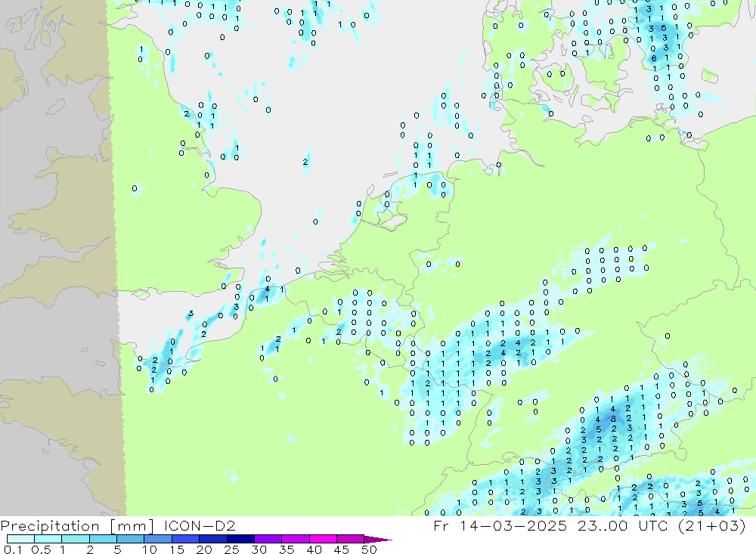The image size is (756, 554).
Task: Click the "15" legend label
Action: point(176,549)
